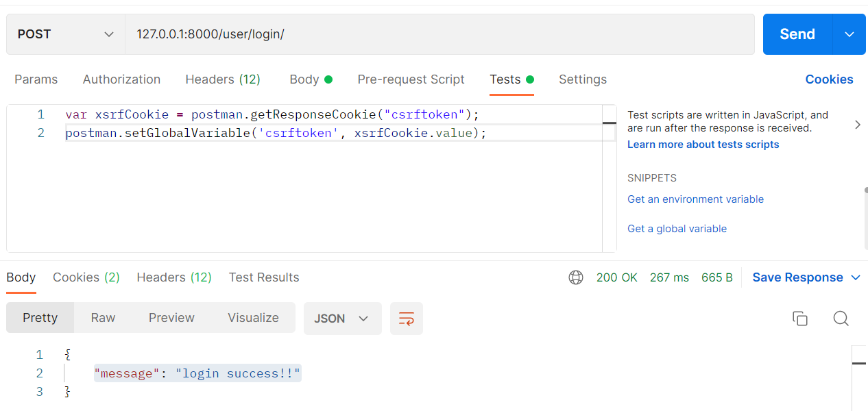Image resolution: width=868 pixels, height=411 pixels.
Task: Click the SNIPPETS heading
Action: point(652,178)
